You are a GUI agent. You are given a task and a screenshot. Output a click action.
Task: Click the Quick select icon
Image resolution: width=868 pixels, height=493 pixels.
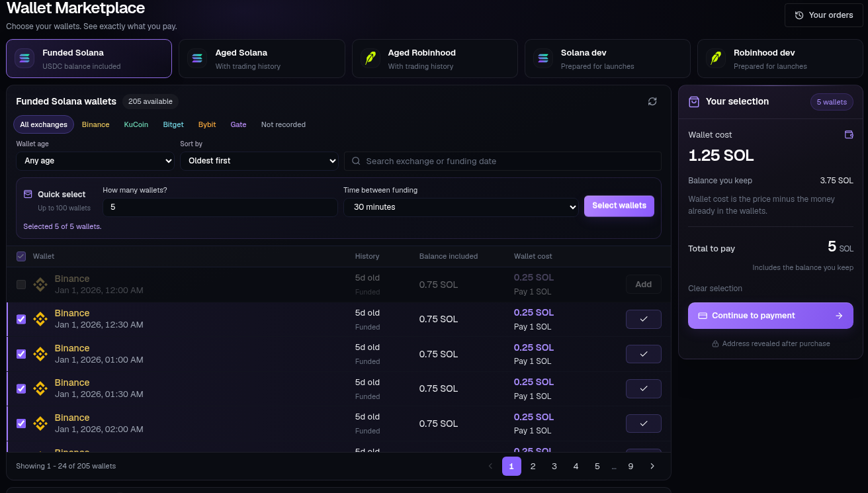click(x=28, y=195)
